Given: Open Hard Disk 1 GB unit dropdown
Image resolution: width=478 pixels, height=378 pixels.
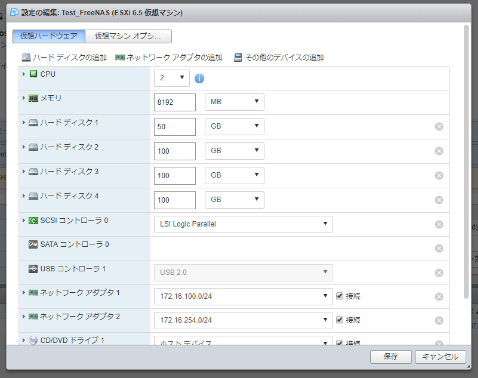Looking at the screenshot, I should click(x=235, y=126).
